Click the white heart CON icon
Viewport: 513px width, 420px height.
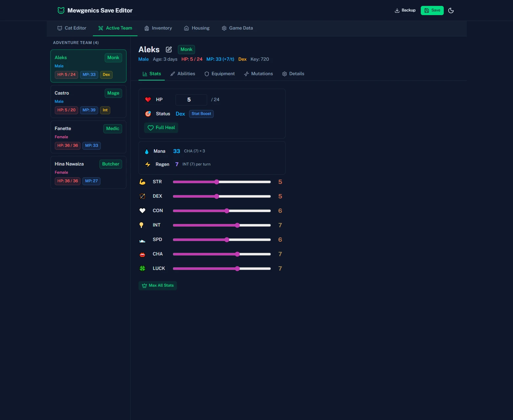pyautogui.click(x=142, y=210)
